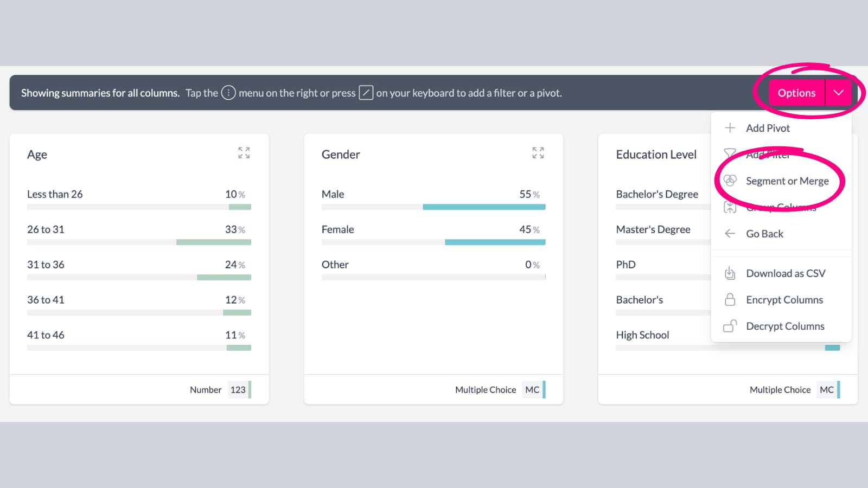Expand the Age card to full view
The height and width of the screenshot is (488, 868).
click(244, 153)
